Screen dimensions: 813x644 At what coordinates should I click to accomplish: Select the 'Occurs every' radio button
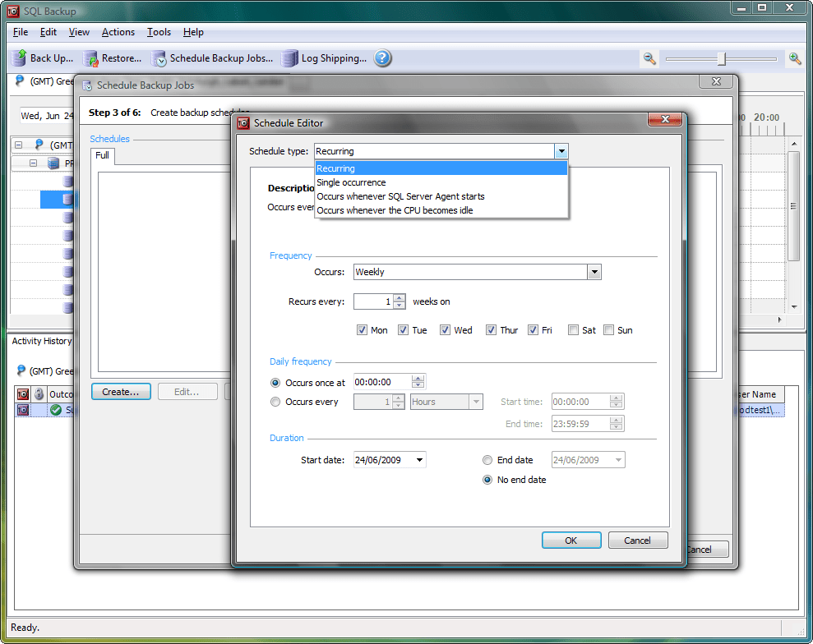275,402
